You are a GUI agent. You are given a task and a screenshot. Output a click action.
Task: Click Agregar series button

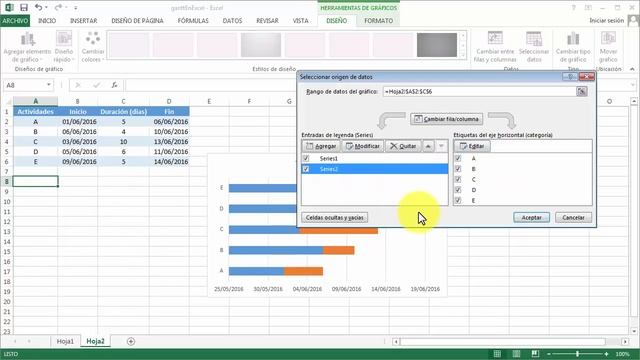pos(321,146)
